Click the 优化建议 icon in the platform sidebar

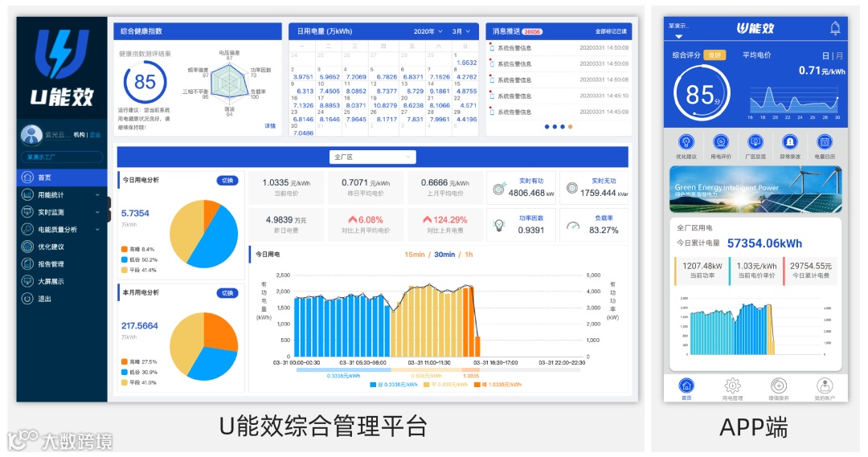coord(27,247)
